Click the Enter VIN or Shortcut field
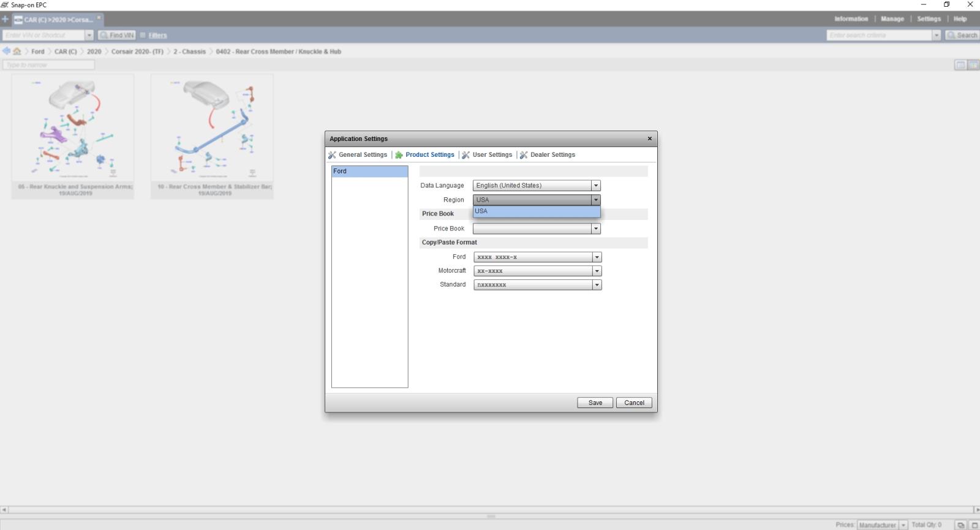 coord(43,36)
